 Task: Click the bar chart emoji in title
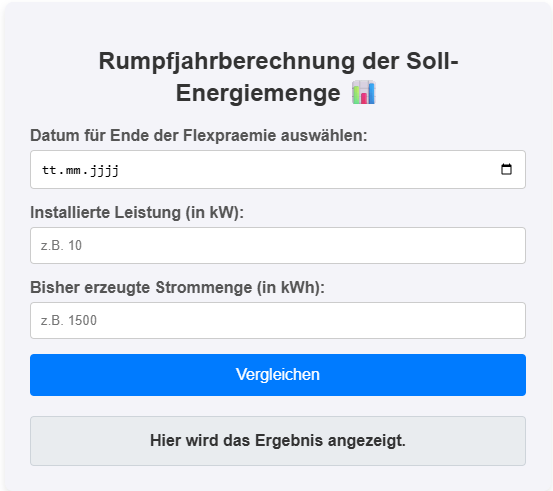(364, 92)
